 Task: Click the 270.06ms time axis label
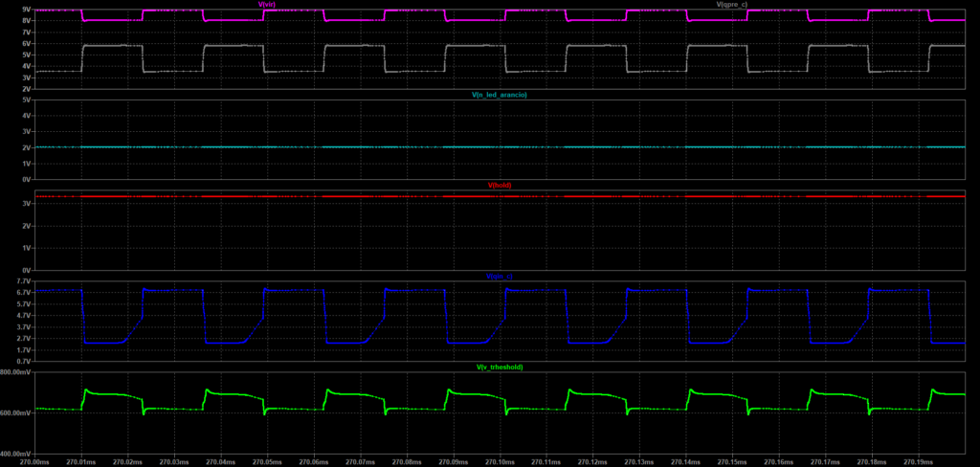click(314, 462)
